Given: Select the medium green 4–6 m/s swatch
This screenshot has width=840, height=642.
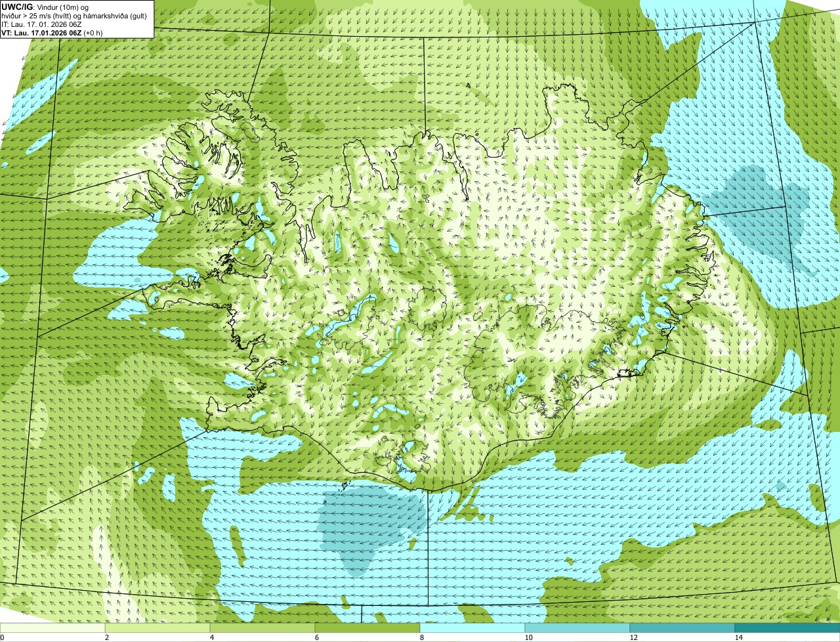Looking at the screenshot, I should pos(262,628).
